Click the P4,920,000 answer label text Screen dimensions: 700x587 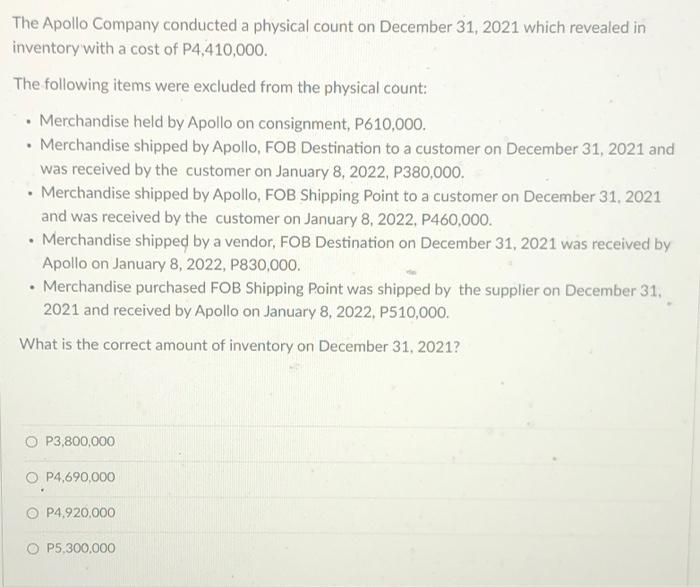click(81, 512)
